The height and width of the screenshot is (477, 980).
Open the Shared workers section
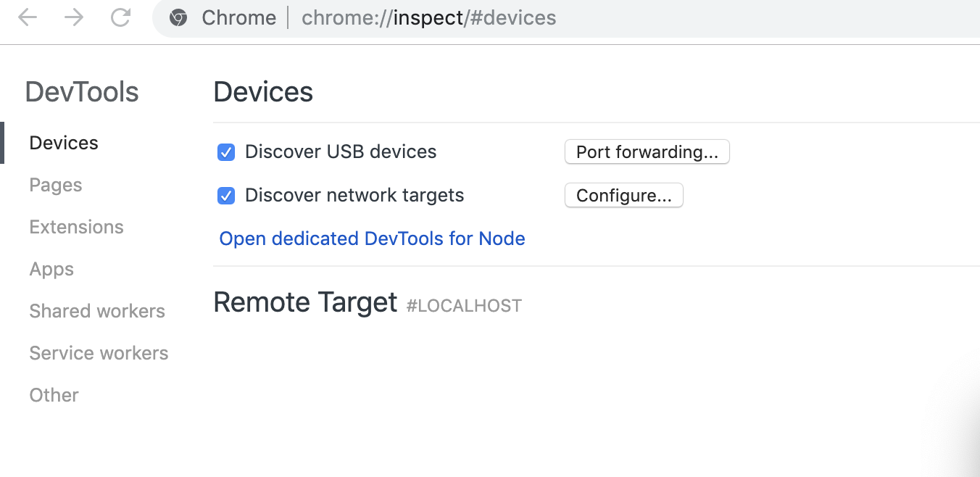[96, 311]
